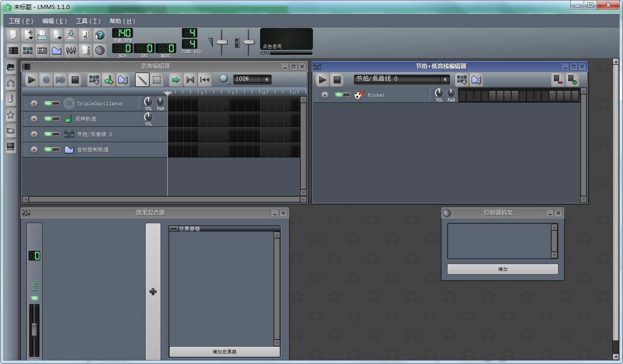Click the 140 tempo BPM display

(x=123, y=33)
